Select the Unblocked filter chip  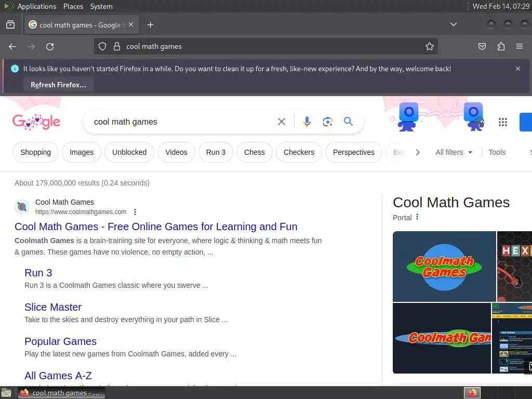pyautogui.click(x=129, y=152)
